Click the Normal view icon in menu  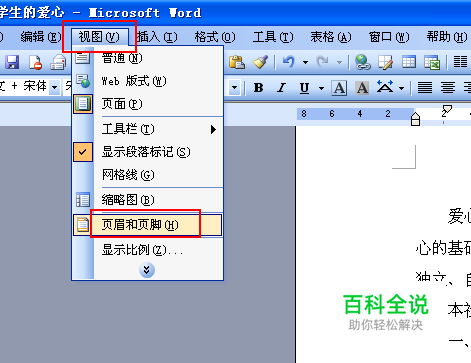coord(82,57)
